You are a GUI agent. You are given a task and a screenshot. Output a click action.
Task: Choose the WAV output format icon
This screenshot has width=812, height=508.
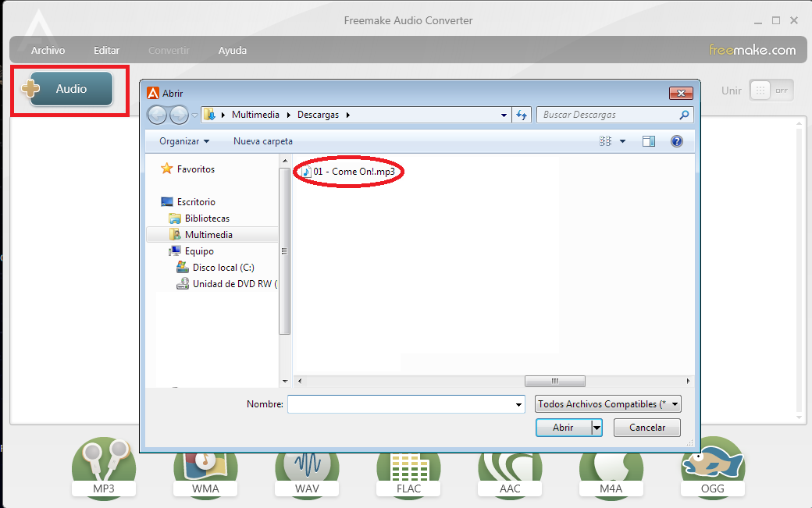point(307,474)
